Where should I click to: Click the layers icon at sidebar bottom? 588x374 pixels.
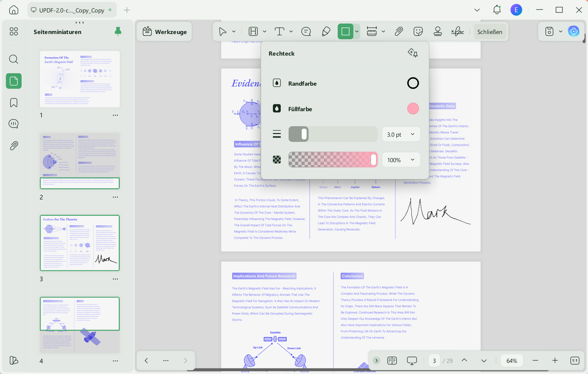click(14, 360)
